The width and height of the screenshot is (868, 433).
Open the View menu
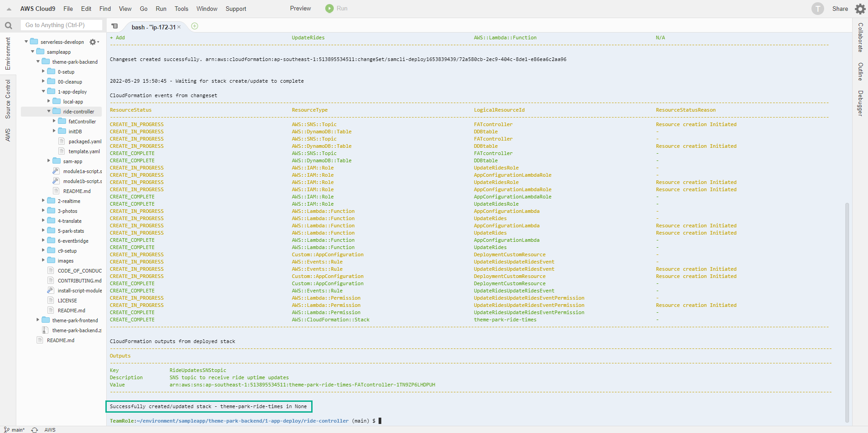(x=125, y=9)
